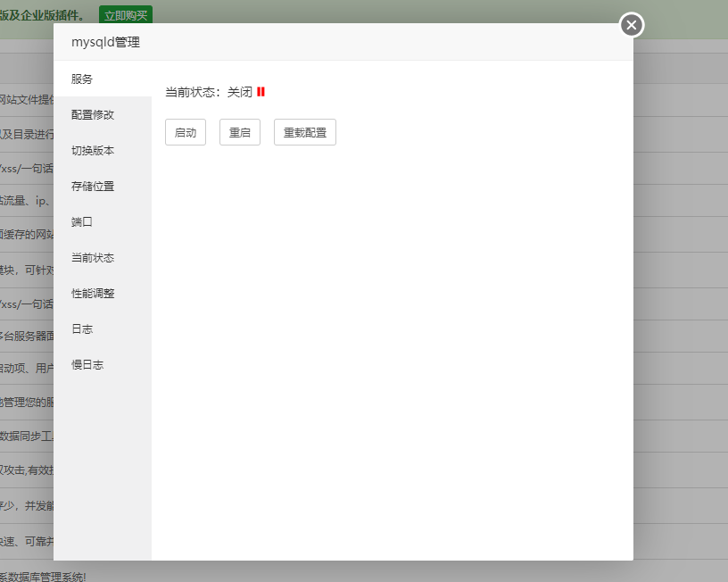Open the 性能调整 tab
Viewport: 728px width, 582px height.
(x=103, y=294)
